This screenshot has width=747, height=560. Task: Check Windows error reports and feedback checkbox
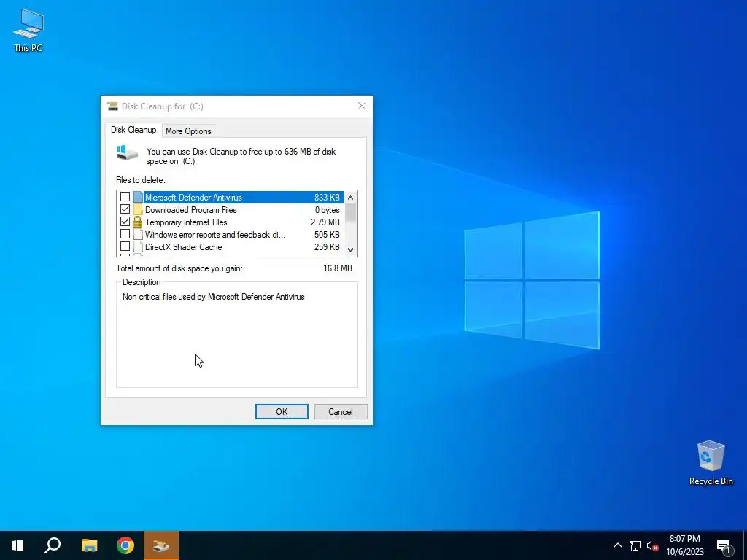(x=125, y=234)
